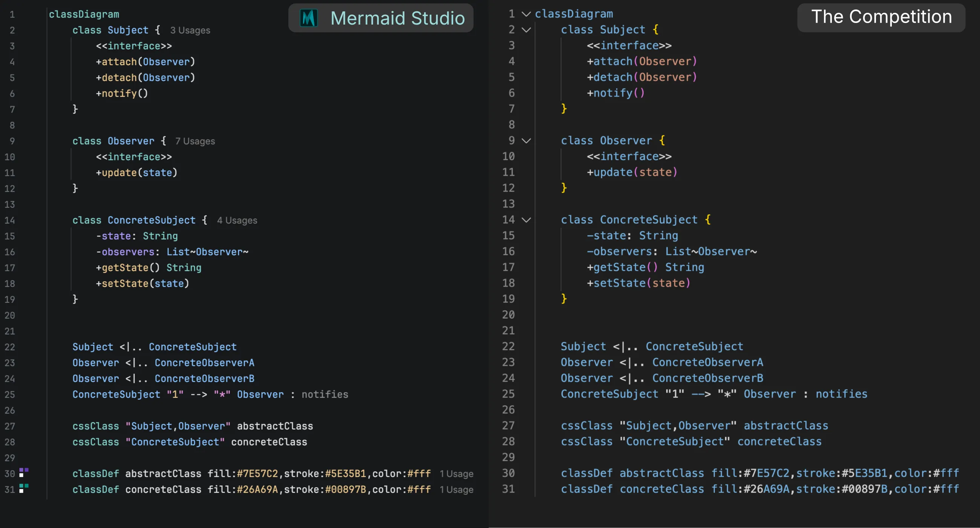Click the teal color preview icon on line 31
980x528 pixels.
22,486
